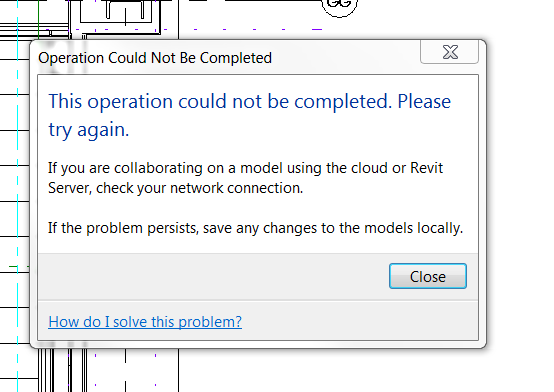Image resolution: width=554 pixels, height=392 pixels.
Task: Dismiss the dialog with the X button
Action: pyautogui.click(x=449, y=52)
